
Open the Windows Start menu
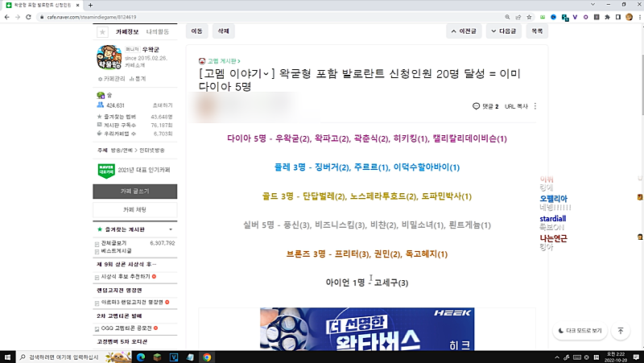7,357
